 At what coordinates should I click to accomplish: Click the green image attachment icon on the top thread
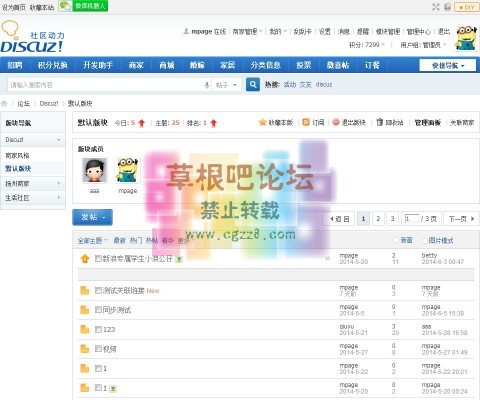[x=179, y=259]
